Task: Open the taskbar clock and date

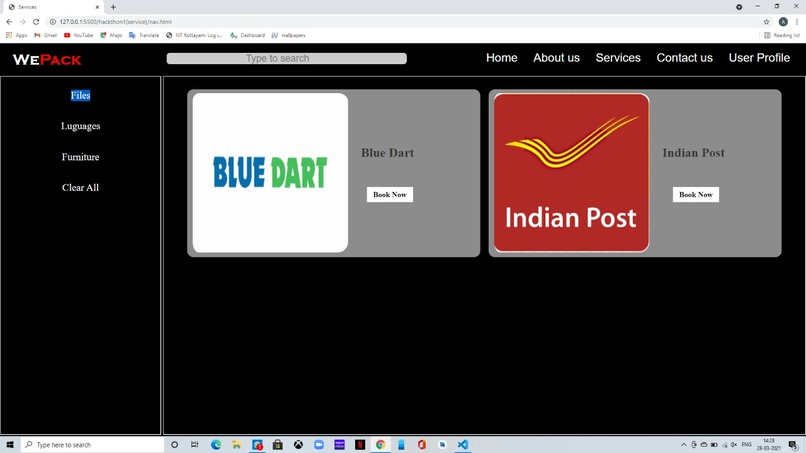Action: (x=768, y=444)
